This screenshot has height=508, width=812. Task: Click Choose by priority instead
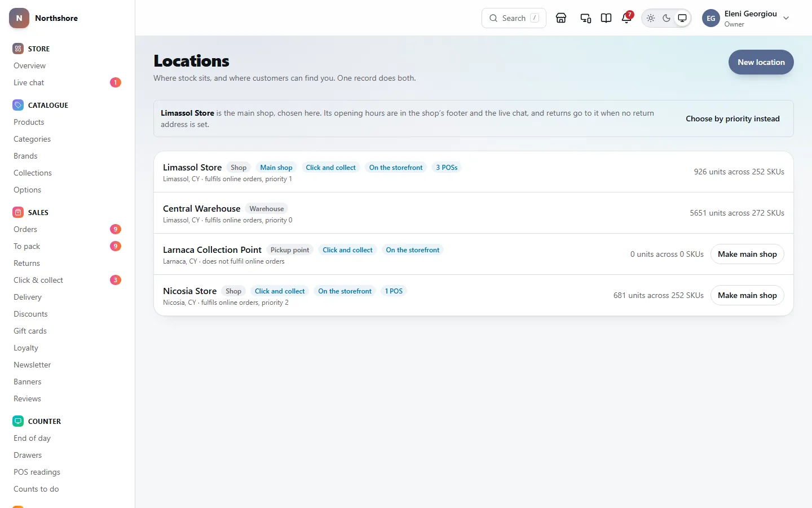pyautogui.click(x=732, y=119)
